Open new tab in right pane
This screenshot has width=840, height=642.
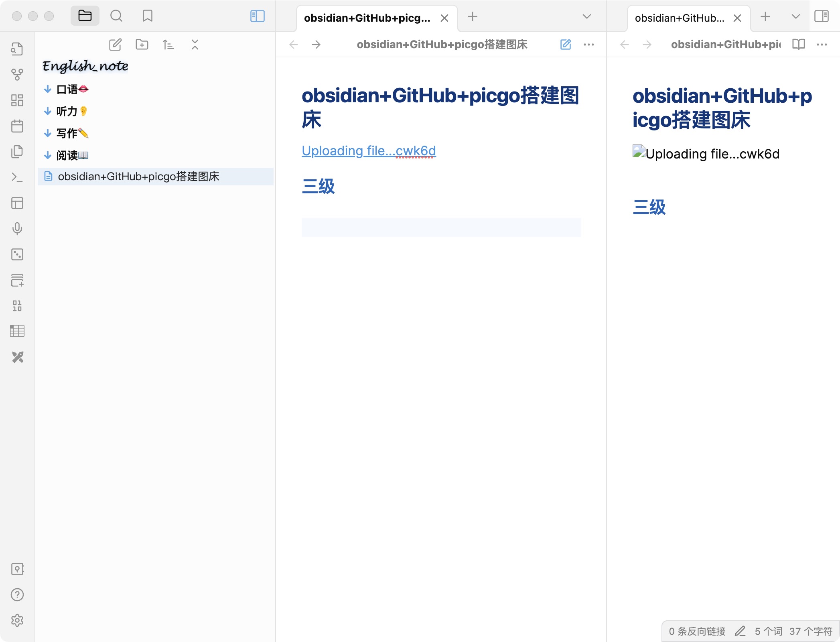[765, 16]
